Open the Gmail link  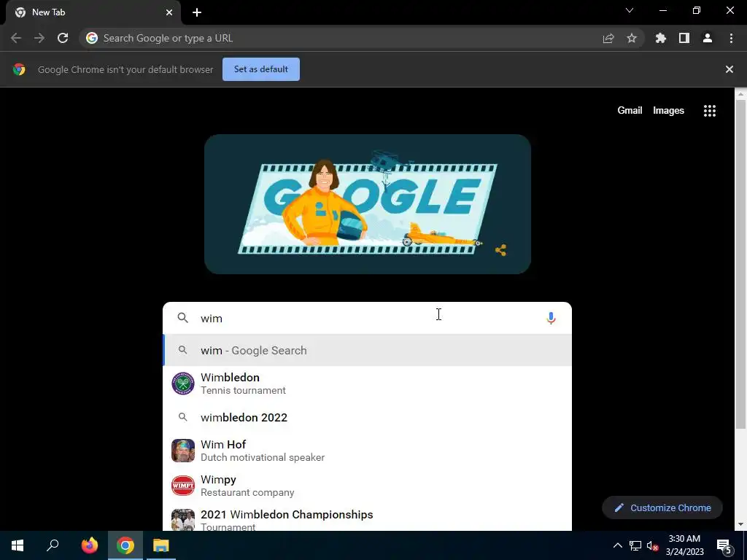click(630, 111)
